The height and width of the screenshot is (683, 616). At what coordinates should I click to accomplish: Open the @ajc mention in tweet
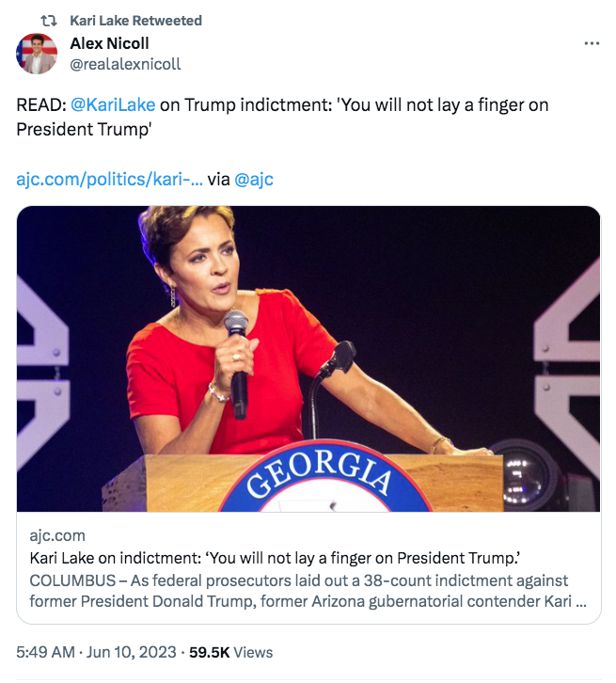254,179
